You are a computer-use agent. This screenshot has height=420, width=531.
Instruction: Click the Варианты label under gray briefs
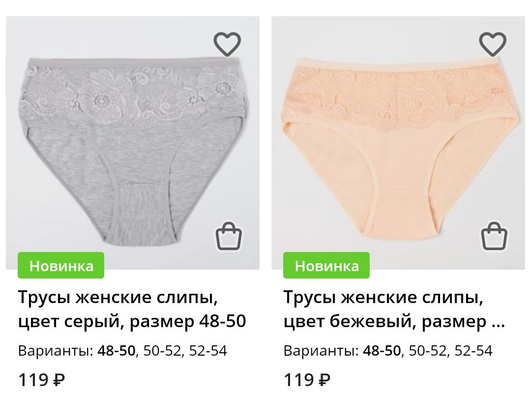pyautogui.click(x=56, y=351)
